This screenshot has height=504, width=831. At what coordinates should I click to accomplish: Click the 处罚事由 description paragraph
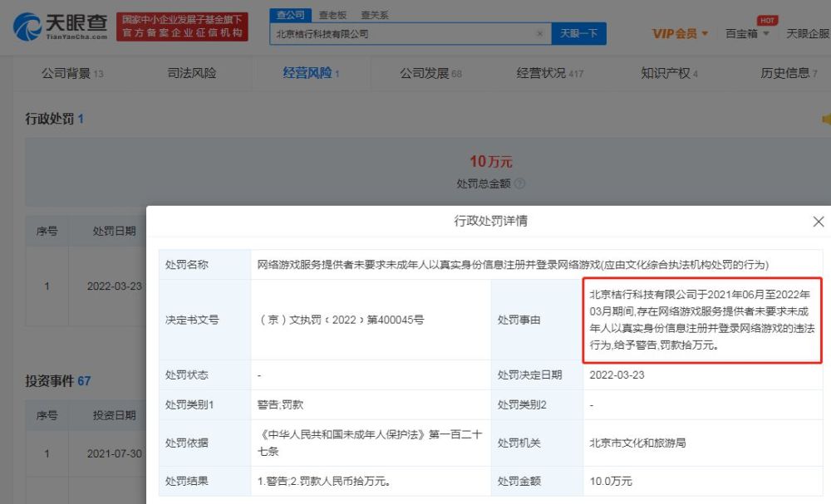701,320
